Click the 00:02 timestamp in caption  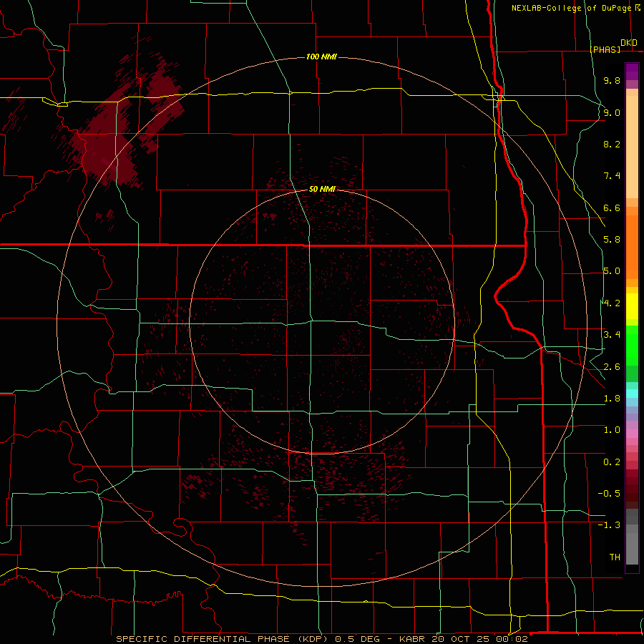pos(513,639)
